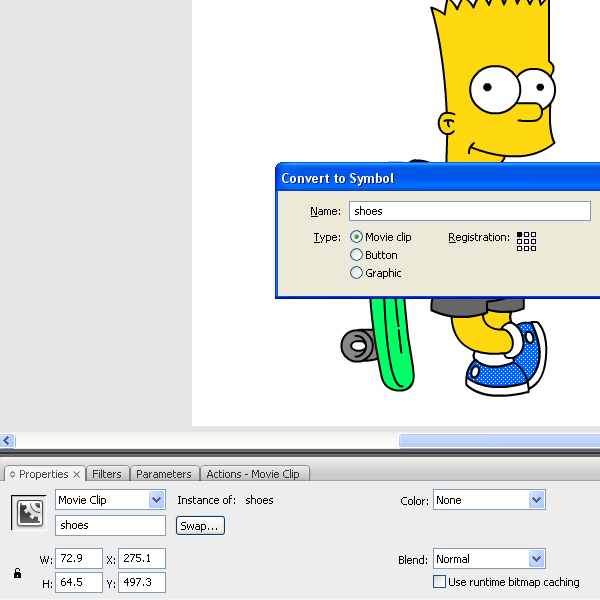
Task: Toggle the width-height constrain lock icon
Action: pos(18,573)
